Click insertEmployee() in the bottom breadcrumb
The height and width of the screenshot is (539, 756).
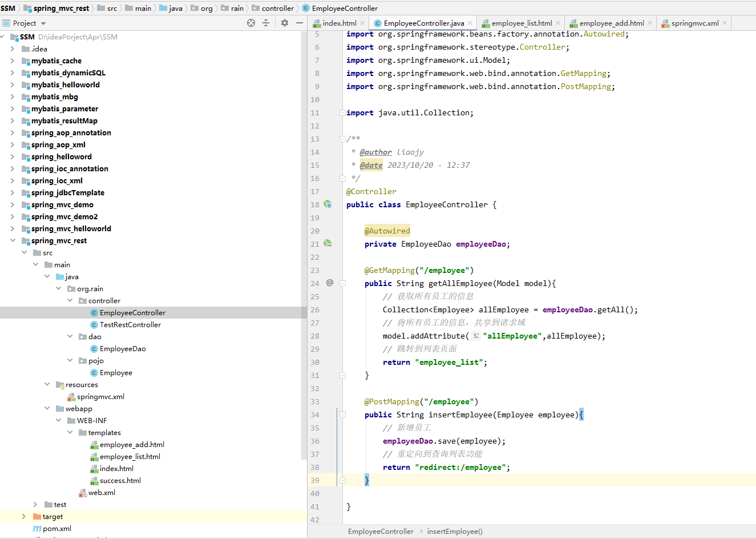click(x=455, y=531)
